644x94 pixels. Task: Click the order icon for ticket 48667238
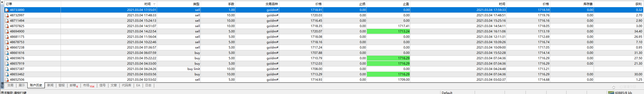pos(7,48)
